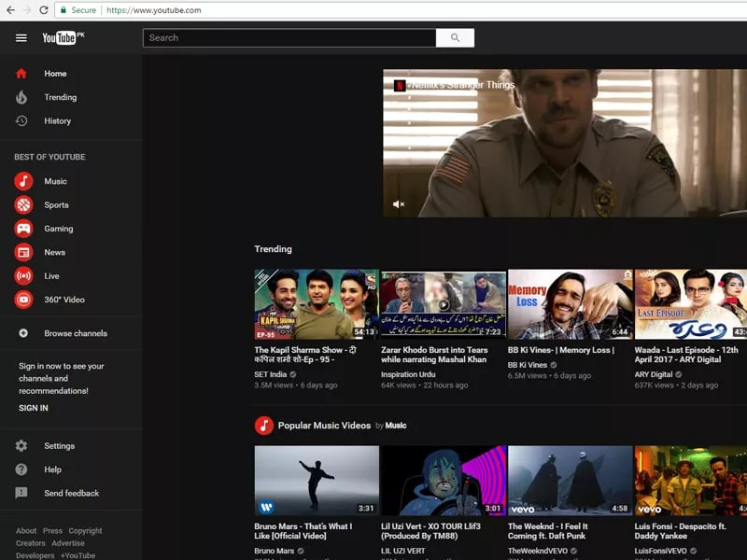747x560 pixels.
Task: Click the search magnifier button
Action: click(455, 37)
